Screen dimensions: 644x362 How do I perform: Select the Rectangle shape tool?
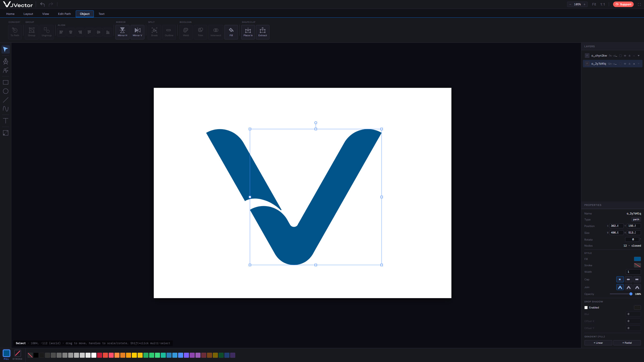point(6,82)
